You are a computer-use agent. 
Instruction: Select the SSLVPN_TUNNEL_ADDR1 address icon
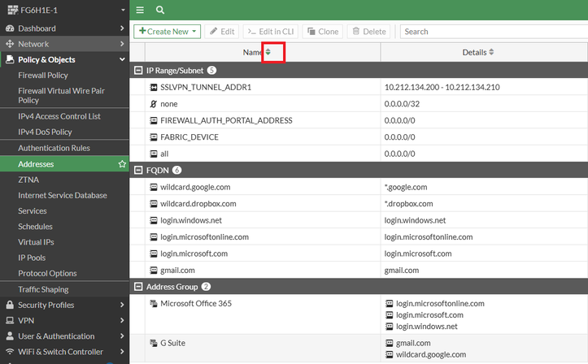tap(154, 86)
